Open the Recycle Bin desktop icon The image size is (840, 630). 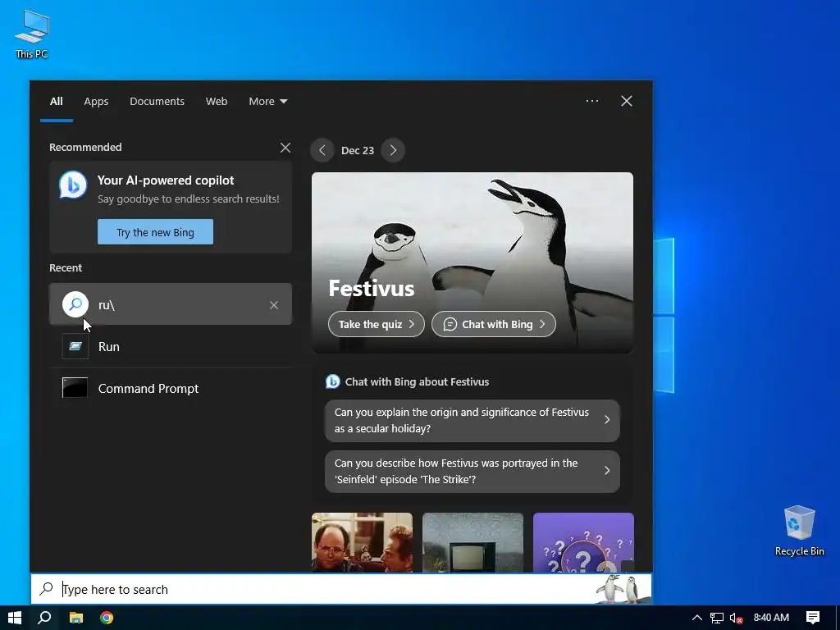tap(799, 531)
